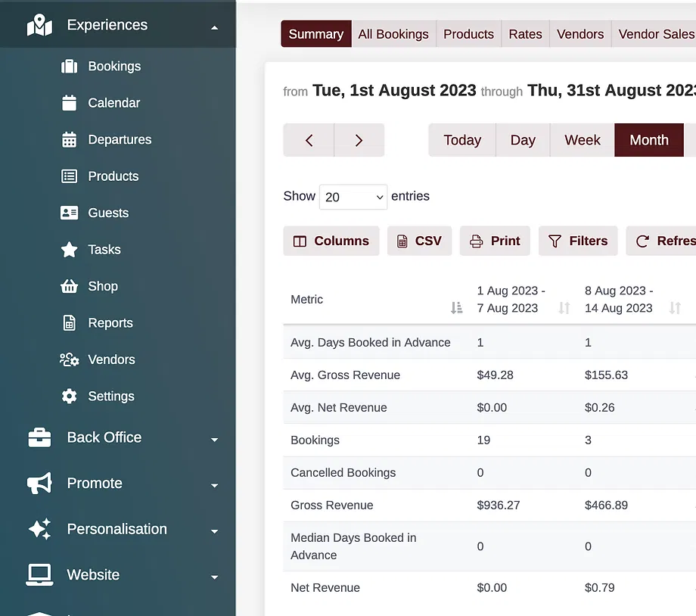This screenshot has height=616, width=696.
Task: Open Shop using the basket icon
Action: [69, 287]
